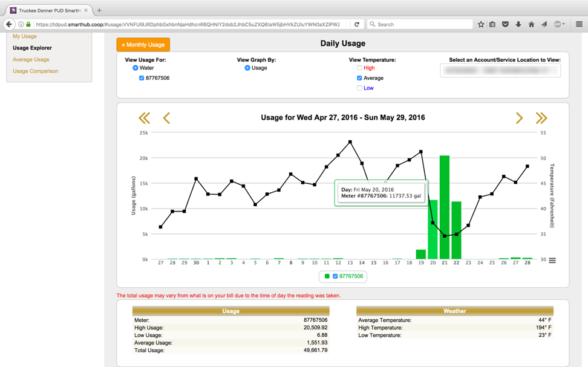The image size is (588, 367).
Task: Enable the High temperature checkbox
Action: point(359,68)
